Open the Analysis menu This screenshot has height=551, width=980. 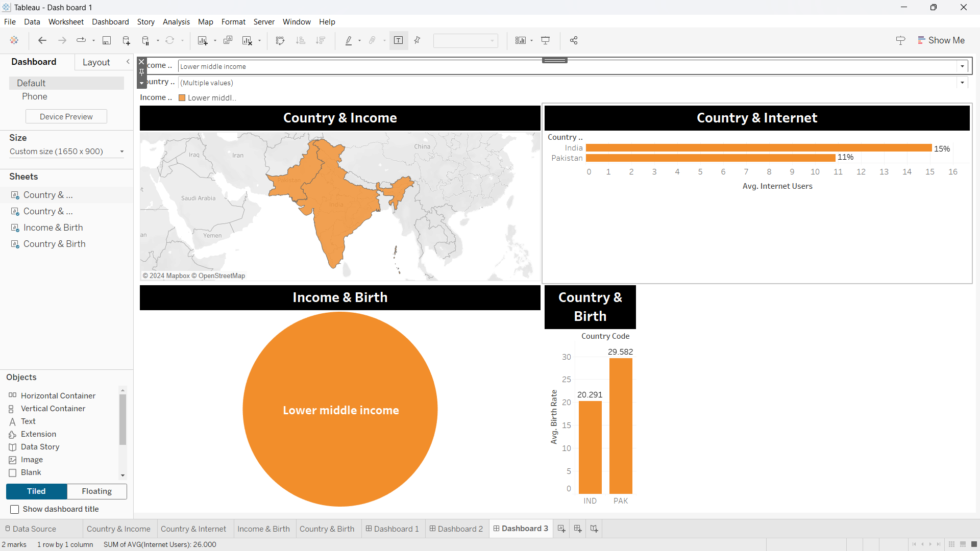click(x=176, y=22)
